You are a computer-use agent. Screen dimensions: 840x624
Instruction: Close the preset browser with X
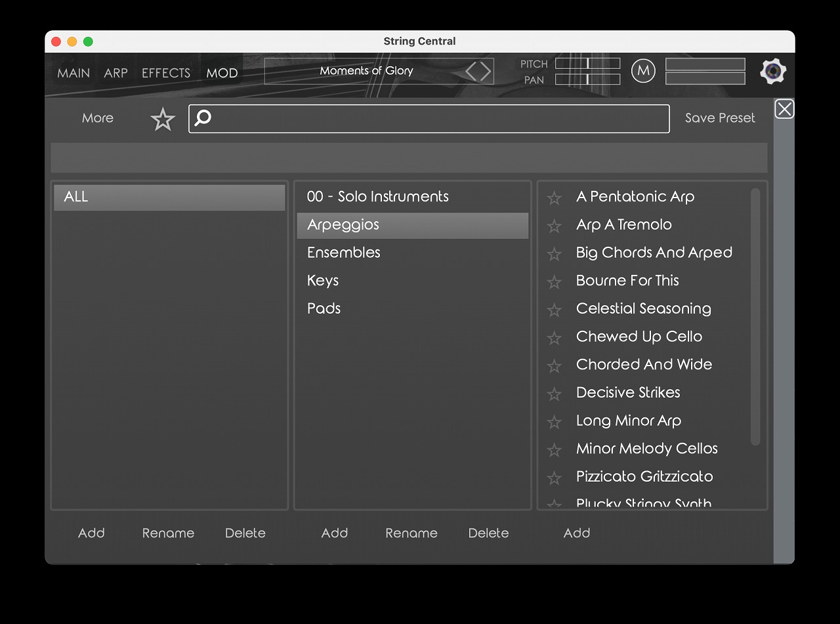click(784, 109)
